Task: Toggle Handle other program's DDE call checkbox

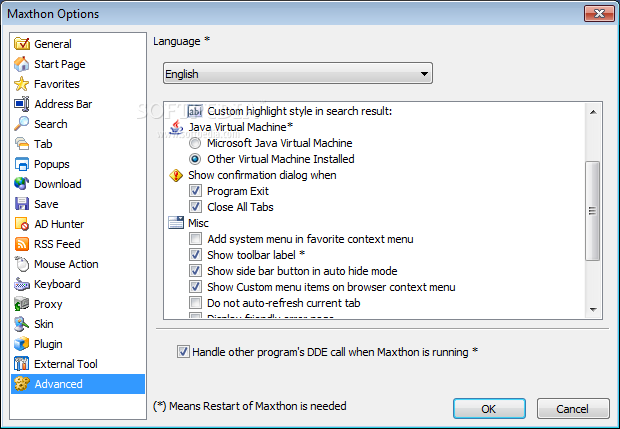Action: 183,352
